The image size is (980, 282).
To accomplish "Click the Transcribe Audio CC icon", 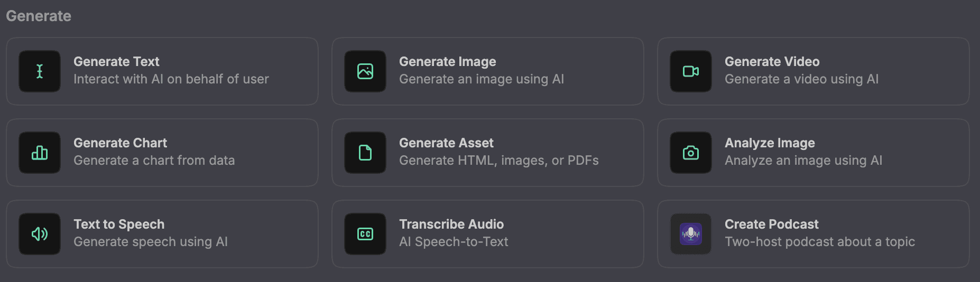I will coord(365,234).
